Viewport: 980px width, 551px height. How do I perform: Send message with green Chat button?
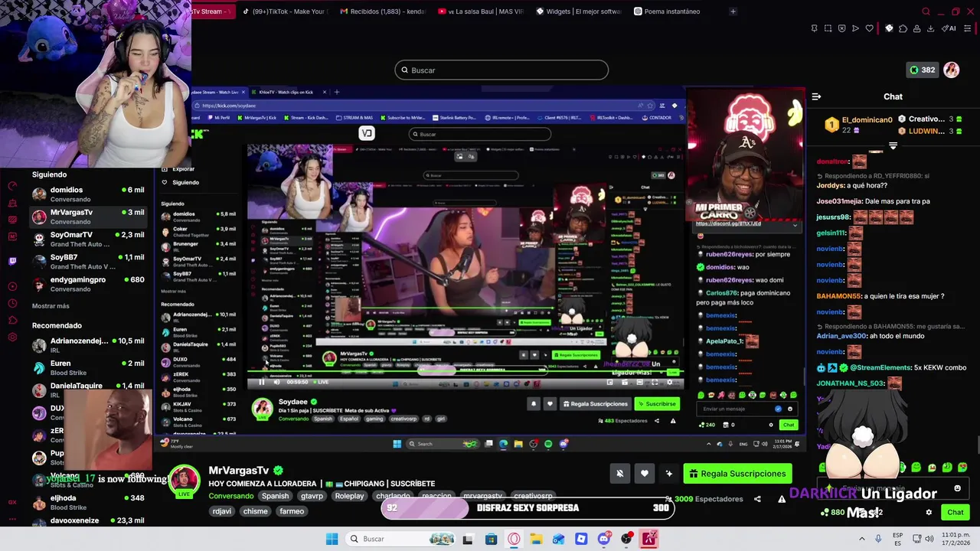[955, 512]
